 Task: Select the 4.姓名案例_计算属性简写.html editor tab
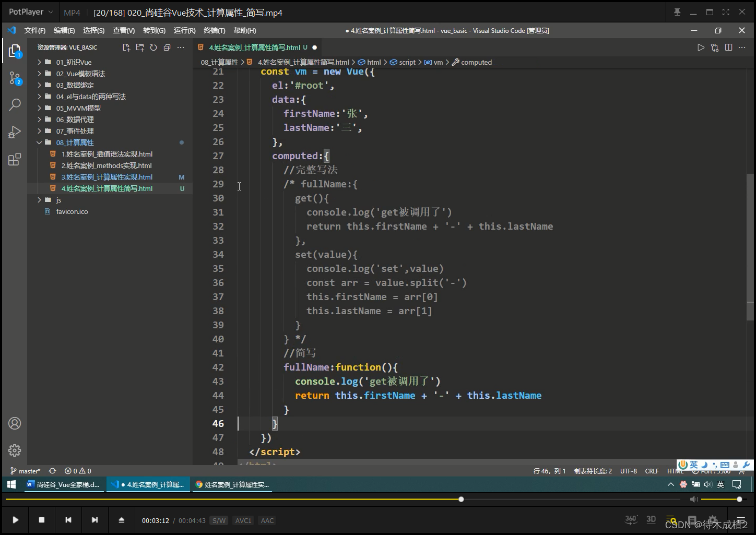[258, 47]
